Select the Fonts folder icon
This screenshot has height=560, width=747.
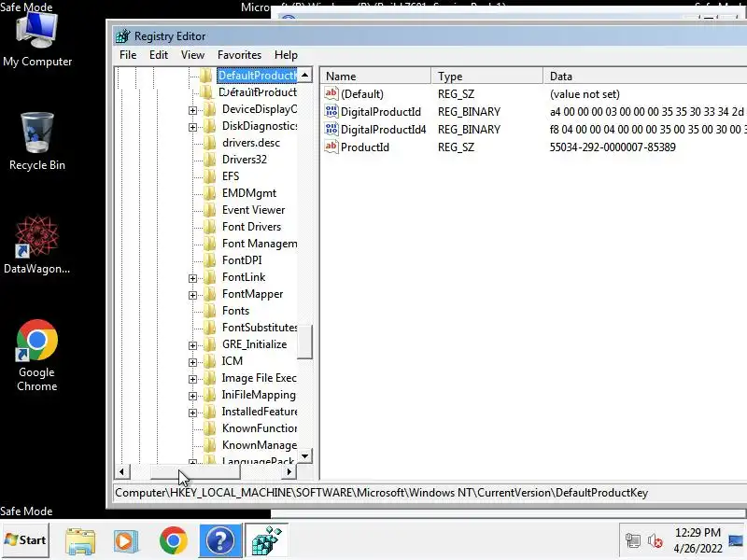pos(209,311)
